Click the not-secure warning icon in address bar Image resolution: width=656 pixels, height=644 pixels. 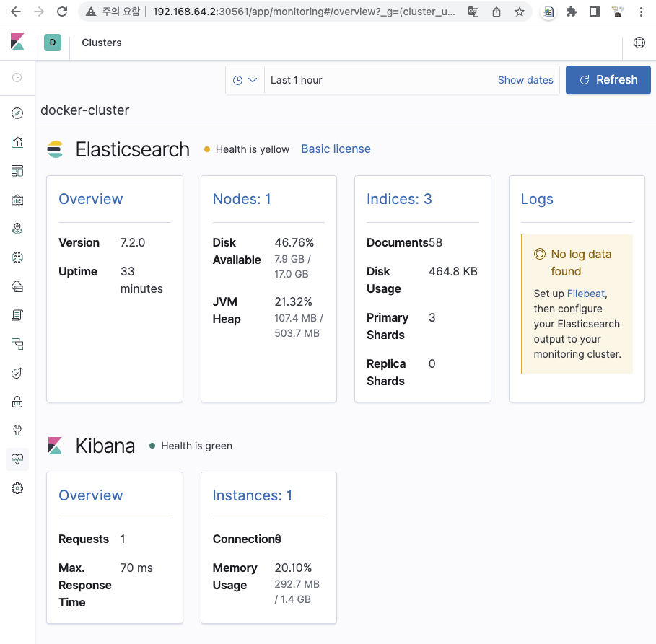[x=91, y=12]
